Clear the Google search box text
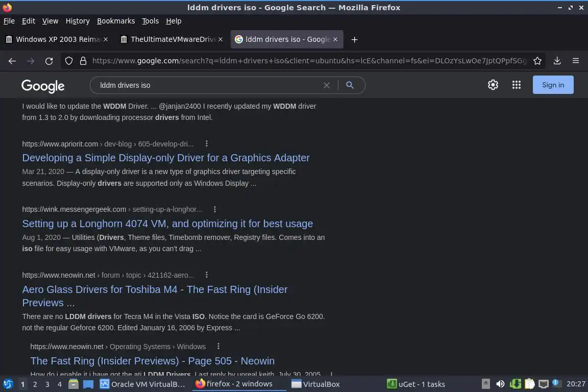This screenshot has width=588, height=392. point(327,85)
